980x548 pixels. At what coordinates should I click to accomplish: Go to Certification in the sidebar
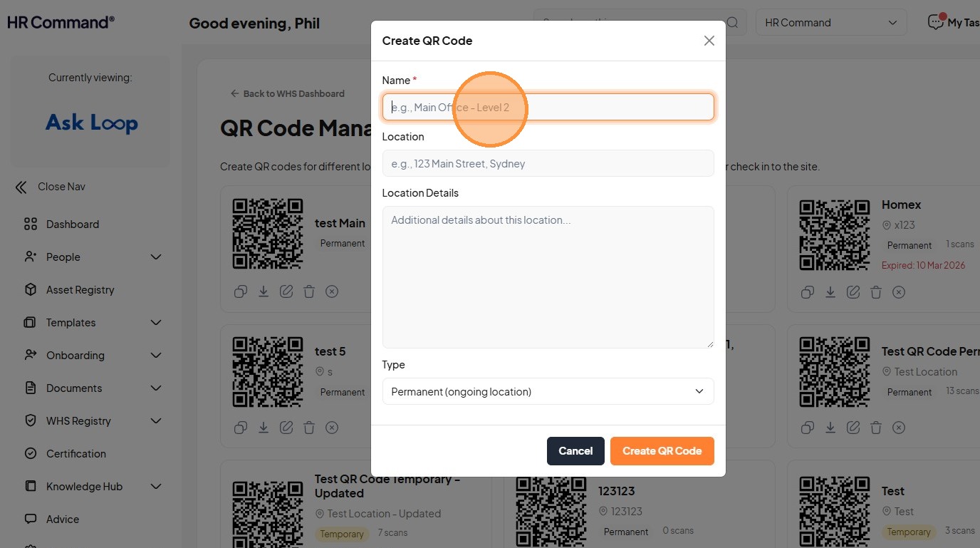coord(75,453)
